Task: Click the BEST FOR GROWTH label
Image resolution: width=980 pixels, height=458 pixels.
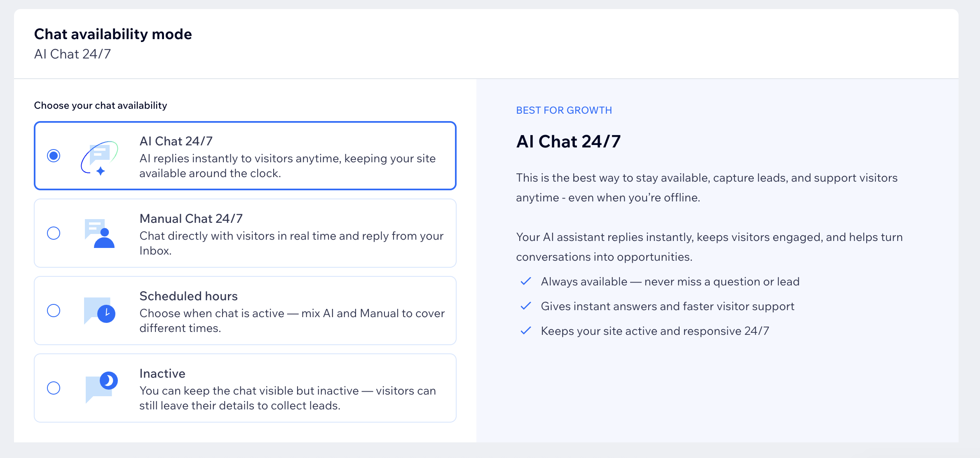Action: (564, 110)
